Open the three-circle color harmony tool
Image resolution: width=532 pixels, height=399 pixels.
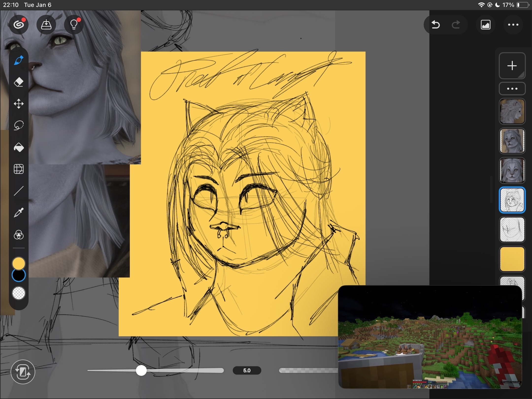coord(19,234)
